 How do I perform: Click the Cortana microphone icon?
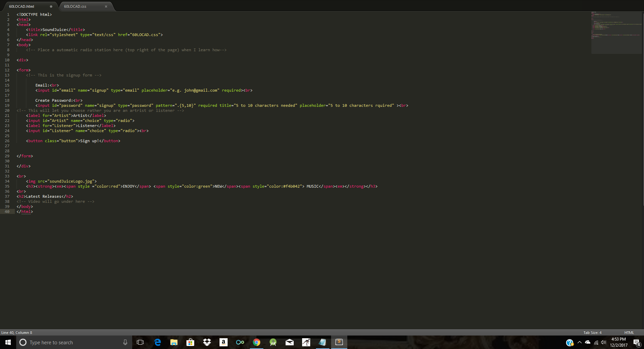tap(125, 342)
